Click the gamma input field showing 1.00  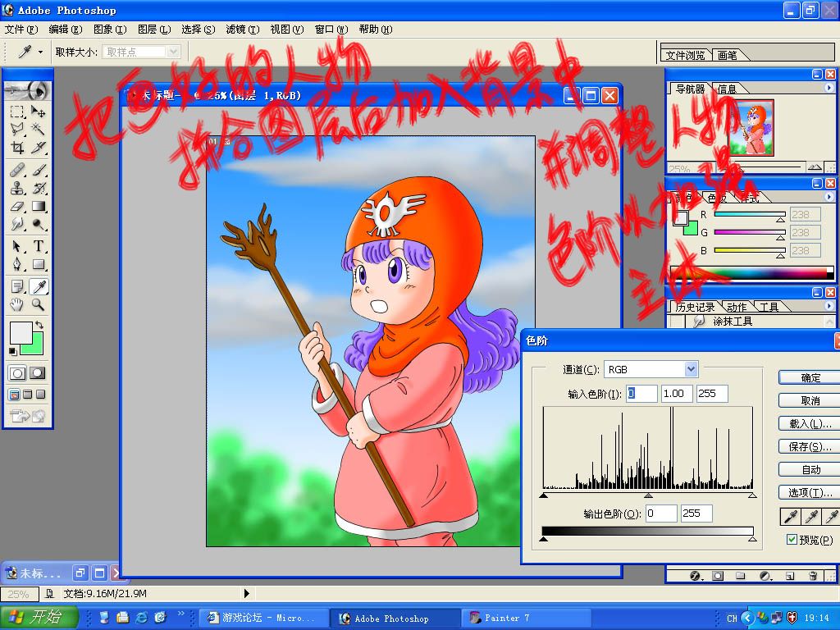(x=677, y=393)
